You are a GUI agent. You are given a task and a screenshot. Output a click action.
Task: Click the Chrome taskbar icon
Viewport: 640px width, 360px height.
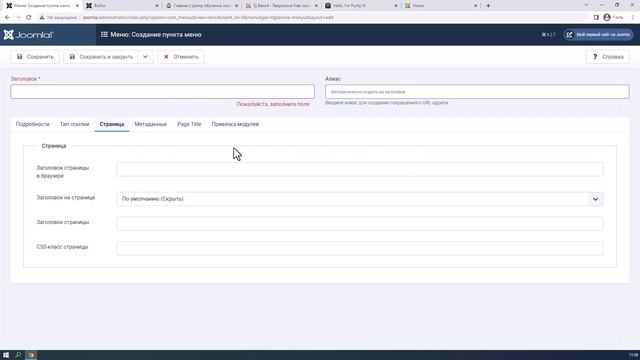[31, 355]
